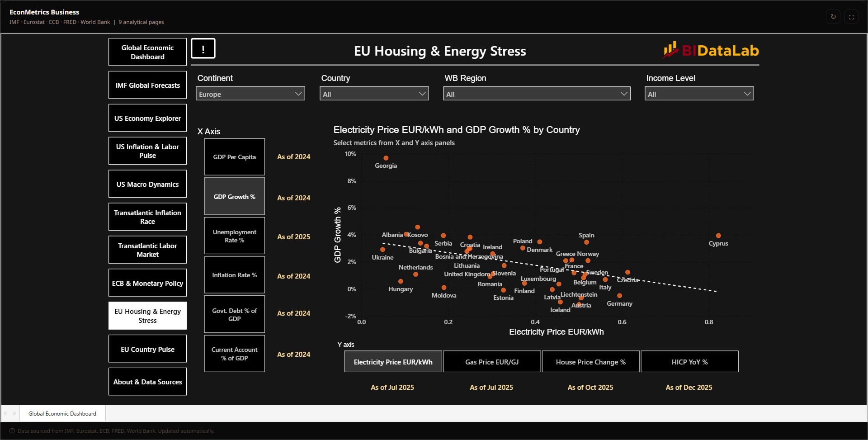Click the Finland data point
Viewport: 868px width, 440px height.
click(x=524, y=284)
